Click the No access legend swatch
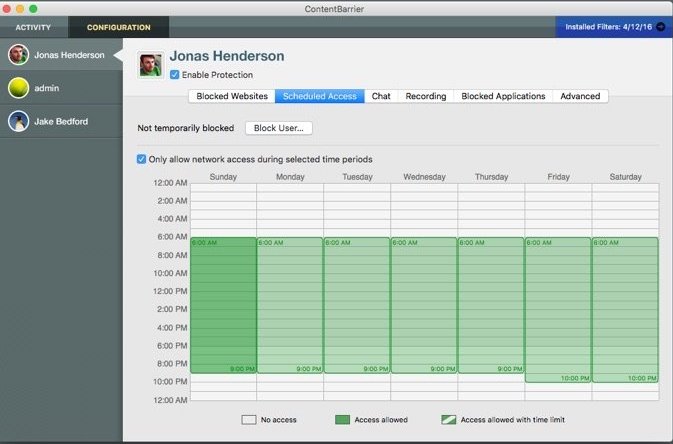The image size is (673, 444). [250, 420]
